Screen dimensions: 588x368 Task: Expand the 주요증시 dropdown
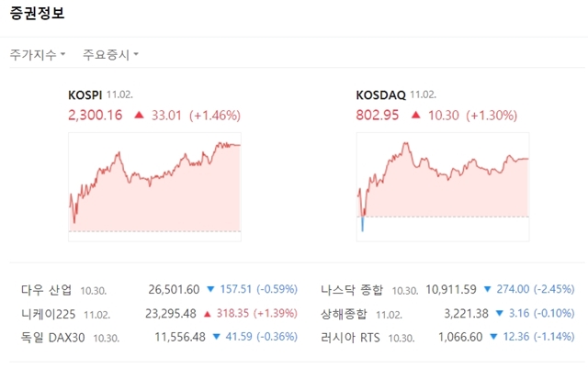[110, 55]
